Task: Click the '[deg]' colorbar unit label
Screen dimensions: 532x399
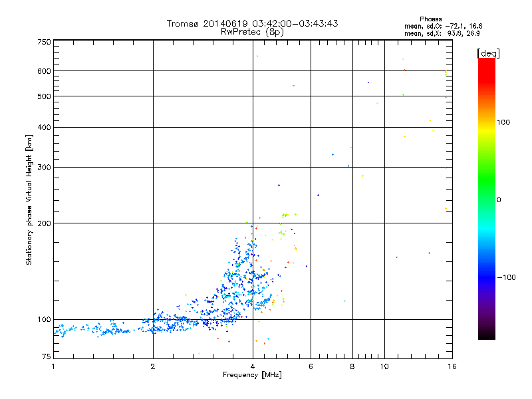Action: 488,53
